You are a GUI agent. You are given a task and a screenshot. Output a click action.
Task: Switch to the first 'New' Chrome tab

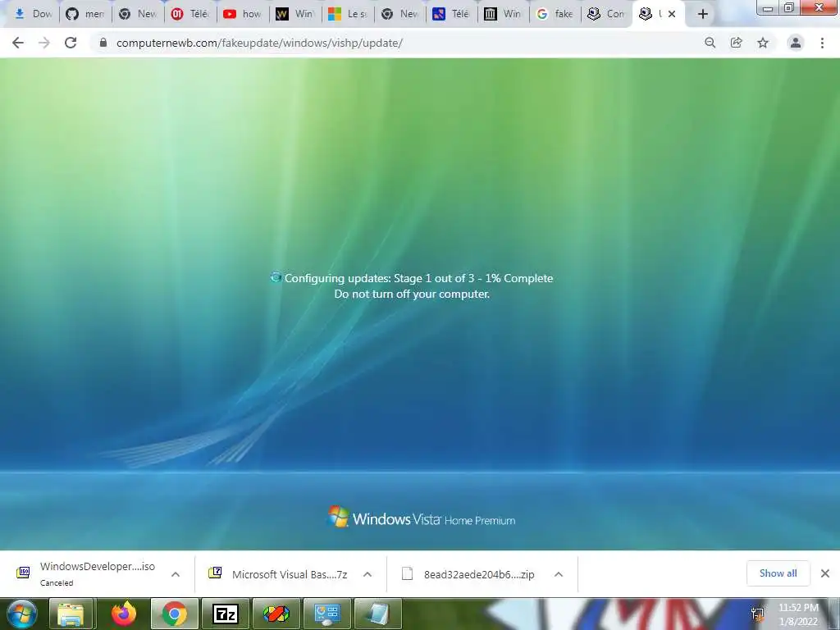(x=138, y=14)
